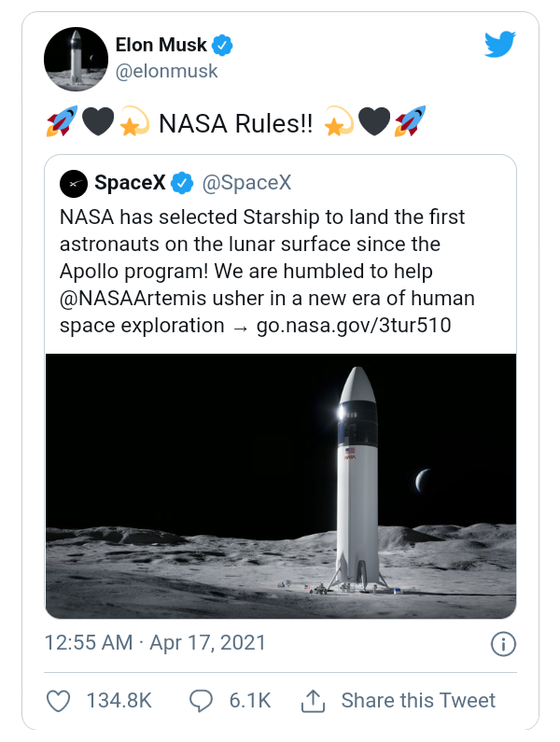This screenshot has height=742, width=560.
Task: Click the 134.8K likes count
Action: coord(119,701)
